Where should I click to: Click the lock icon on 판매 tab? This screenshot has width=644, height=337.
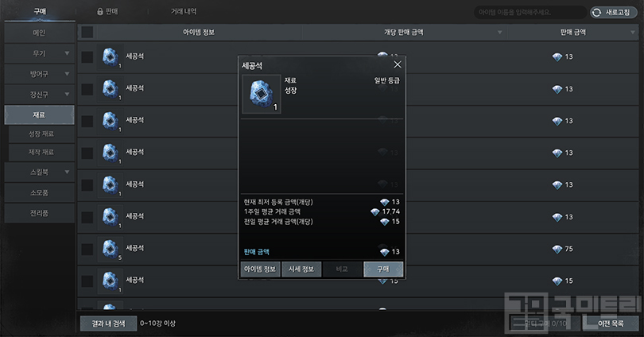[x=100, y=11]
